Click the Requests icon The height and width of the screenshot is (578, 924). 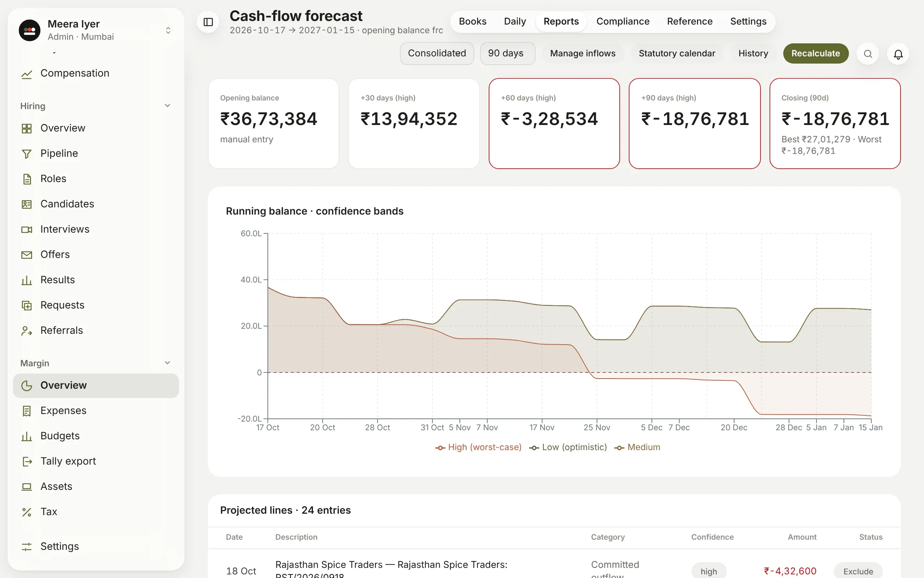click(x=27, y=306)
